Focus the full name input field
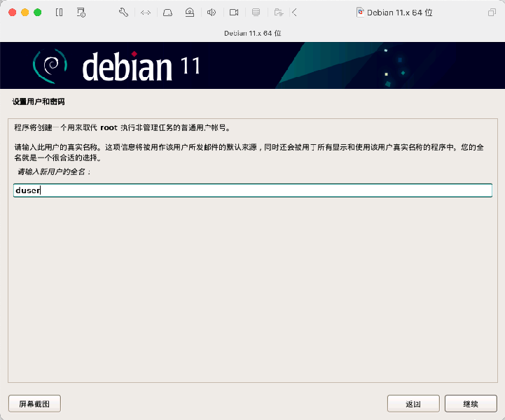 tap(252, 190)
